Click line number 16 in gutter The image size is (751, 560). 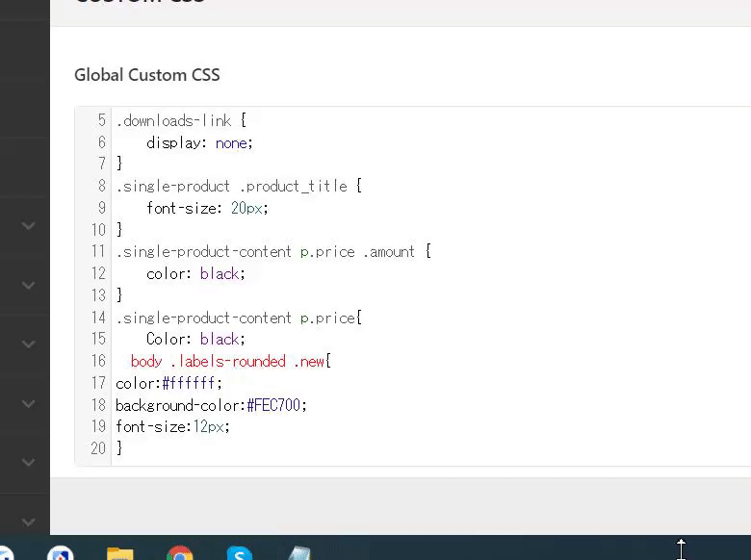pyautogui.click(x=98, y=361)
